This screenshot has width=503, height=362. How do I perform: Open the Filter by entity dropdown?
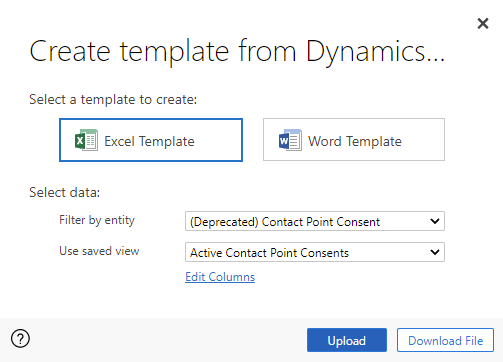pyautogui.click(x=315, y=221)
